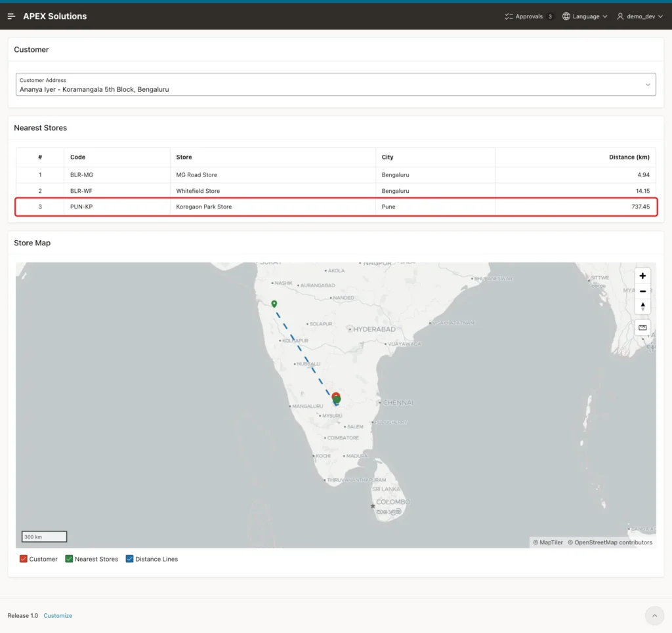Toggle the Customer map layer checkbox
672x633 pixels.
click(24, 559)
